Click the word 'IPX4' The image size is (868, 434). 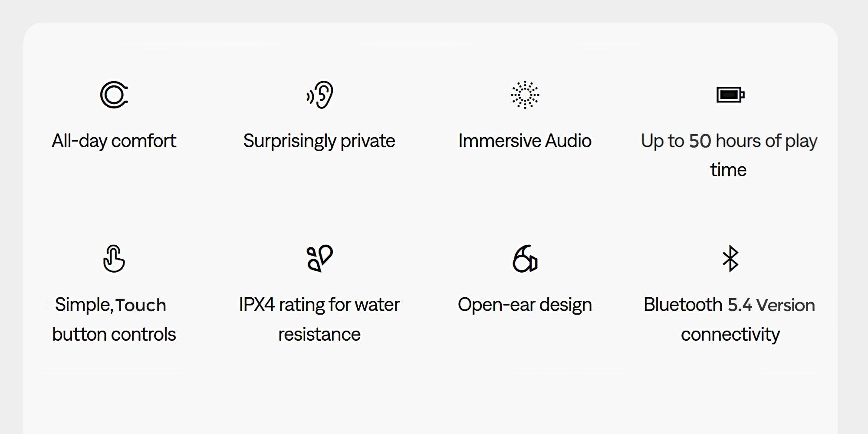256,305
